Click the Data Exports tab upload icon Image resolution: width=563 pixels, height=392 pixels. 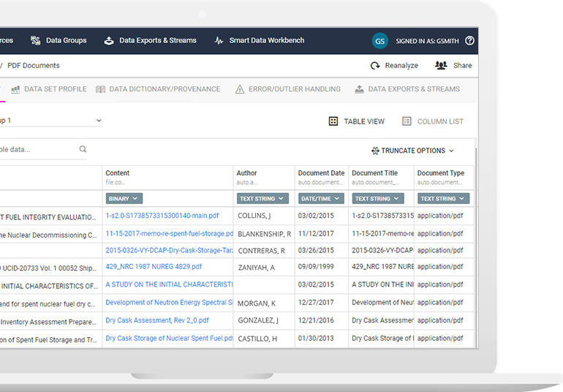[359, 89]
